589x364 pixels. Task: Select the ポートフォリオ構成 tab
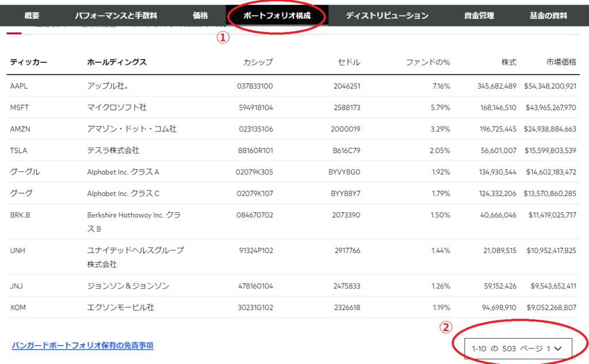(x=277, y=16)
